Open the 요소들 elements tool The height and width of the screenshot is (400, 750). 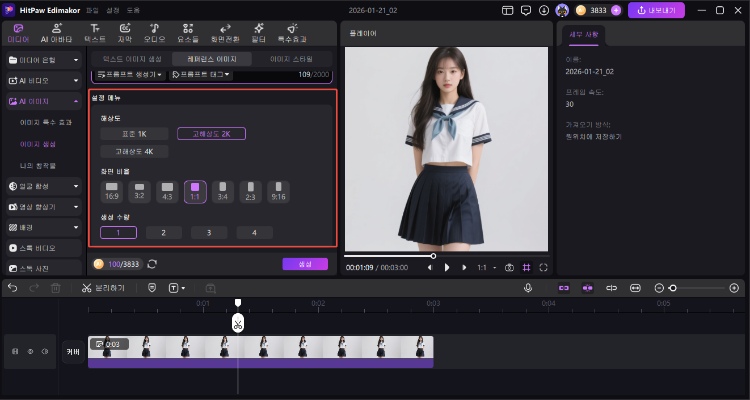(188, 33)
